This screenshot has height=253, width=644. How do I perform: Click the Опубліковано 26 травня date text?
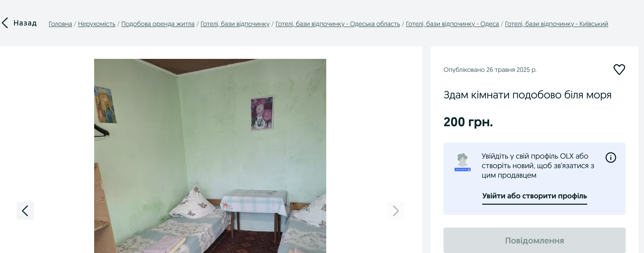point(490,70)
